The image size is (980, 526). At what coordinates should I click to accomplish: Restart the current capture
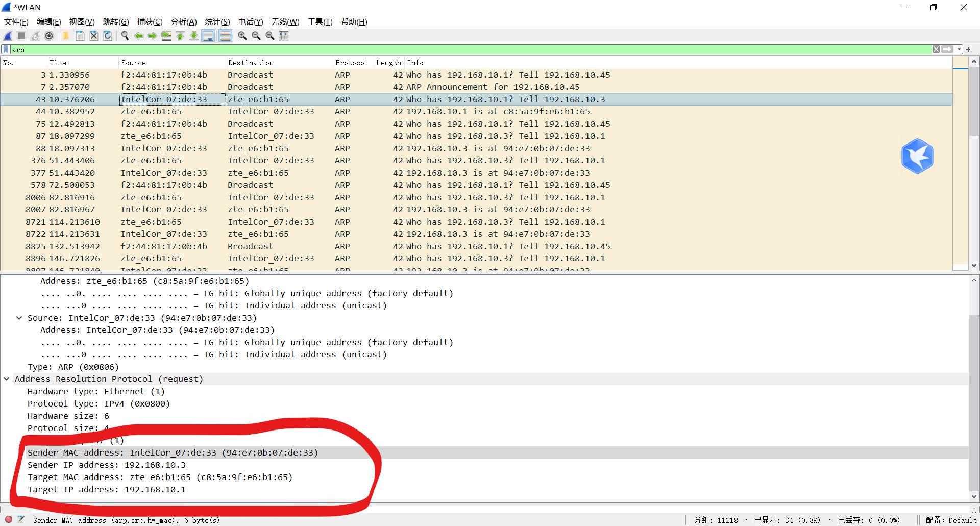[35, 36]
